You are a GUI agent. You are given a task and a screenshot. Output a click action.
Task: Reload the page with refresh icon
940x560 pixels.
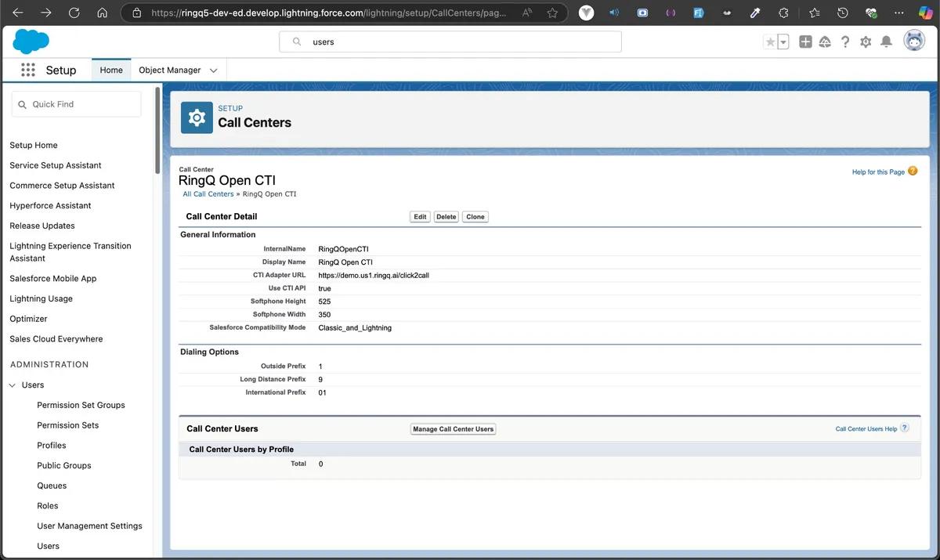[x=74, y=13]
